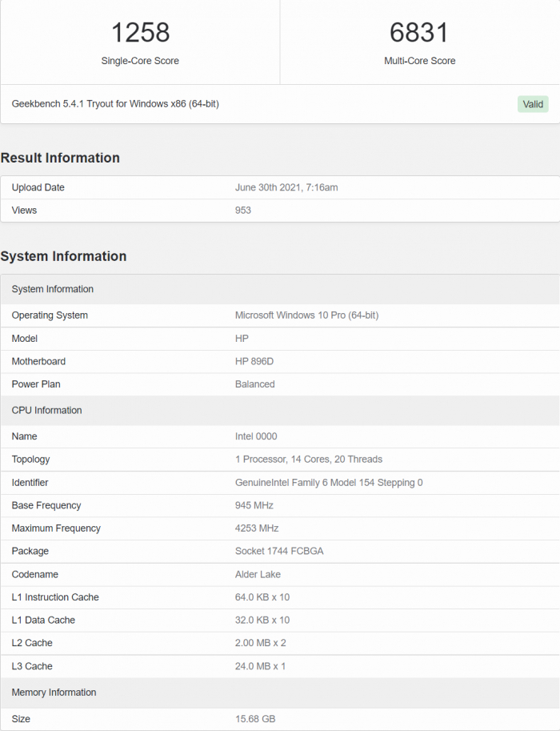The height and width of the screenshot is (731, 560).
Task: Select the Balanced power plan value
Action: pyautogui.click(x=255, y=384)
